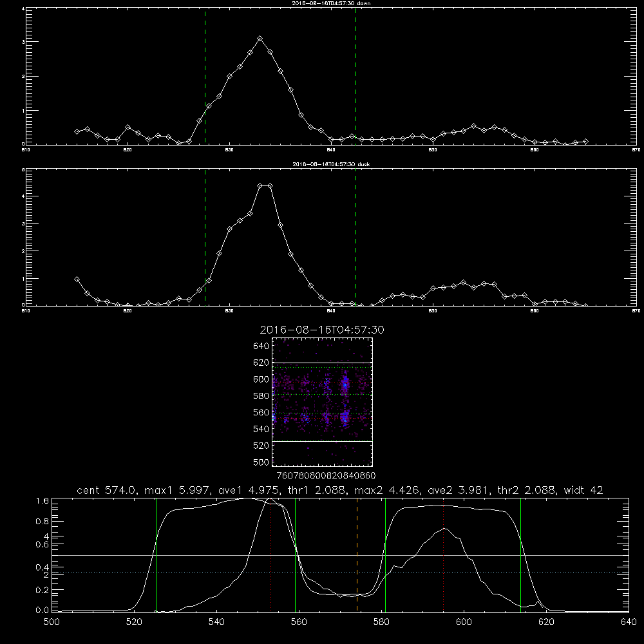
Task: Click the '620' label on bottom plot x-axis
Action: [546, 622]
